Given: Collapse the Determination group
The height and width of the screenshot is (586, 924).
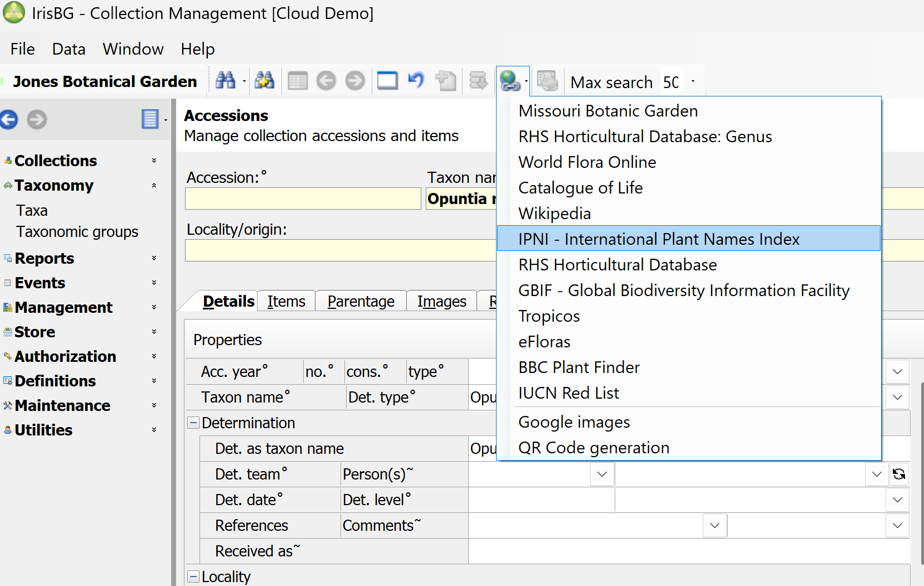Looking at the screenshot, I should pyautogui.click(x=193, y=423).
